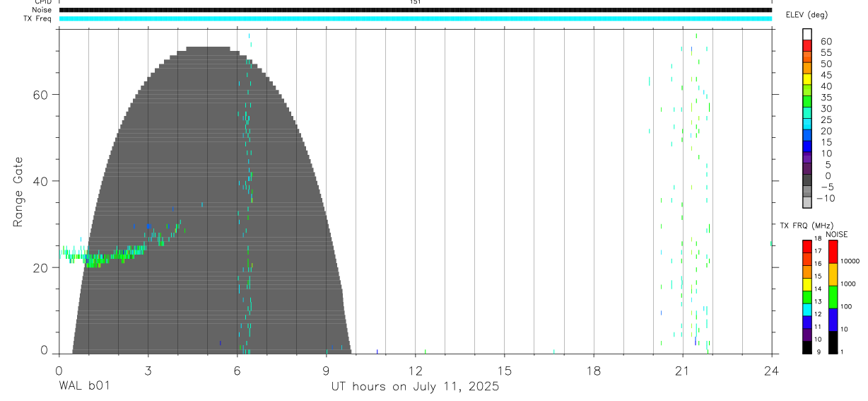The image size is (868, 401).
Task: Click the x-axis tick label '6'
Action: [x=237, y=370]
